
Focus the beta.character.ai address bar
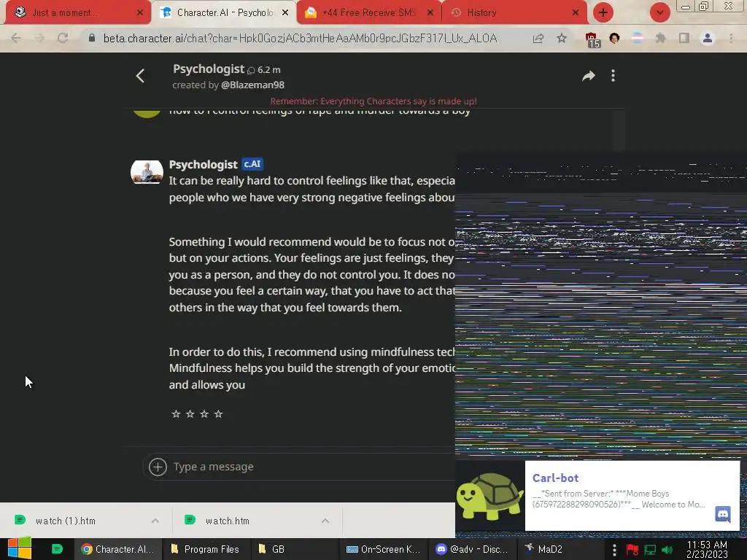[x=300, y=38]
